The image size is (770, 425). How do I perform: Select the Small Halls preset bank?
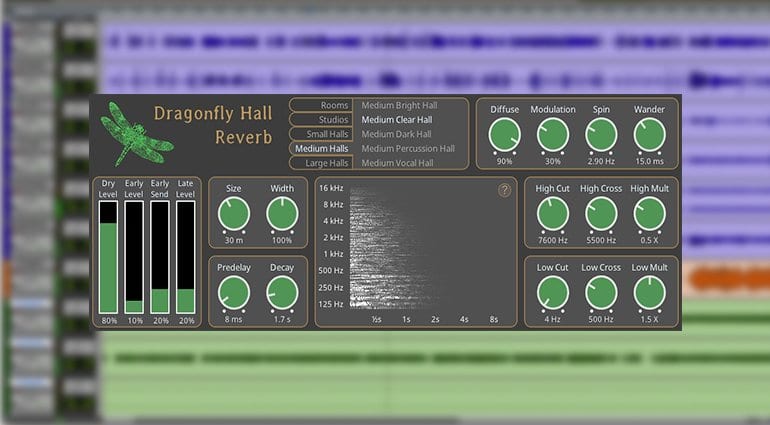click(321, 134)
